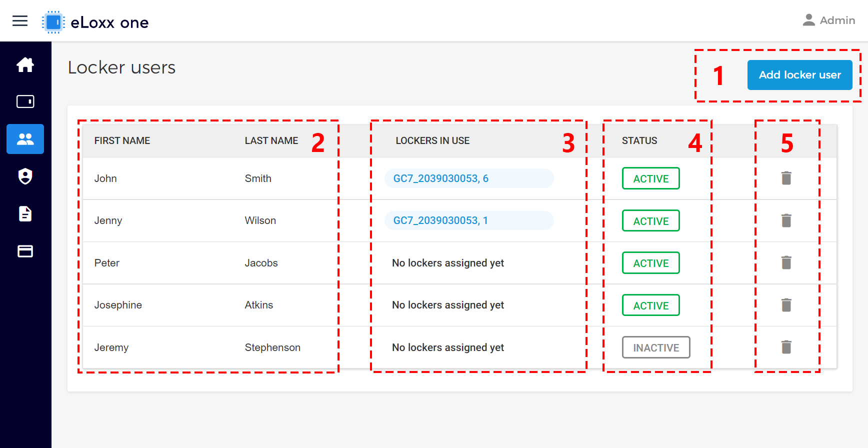Toggle ACTIVE status for Josephine Atkins
Screen dimensions: 868x448
point(651,305)
